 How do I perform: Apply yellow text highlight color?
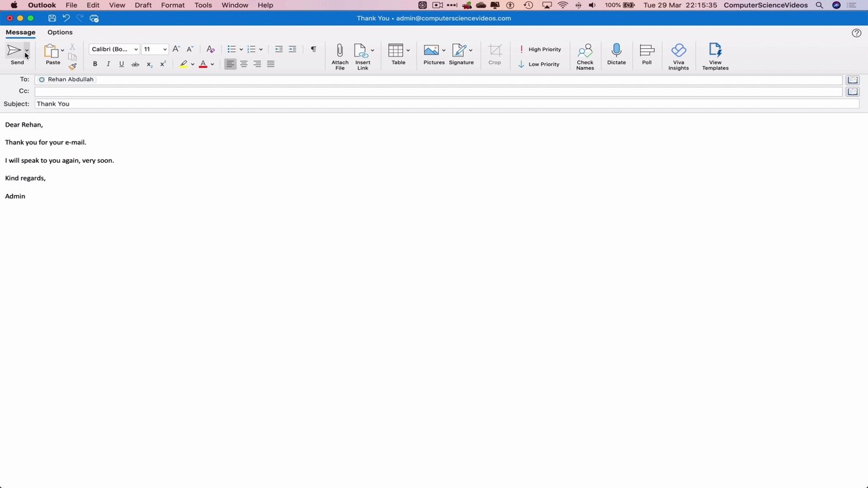click(x=183, y=64)
